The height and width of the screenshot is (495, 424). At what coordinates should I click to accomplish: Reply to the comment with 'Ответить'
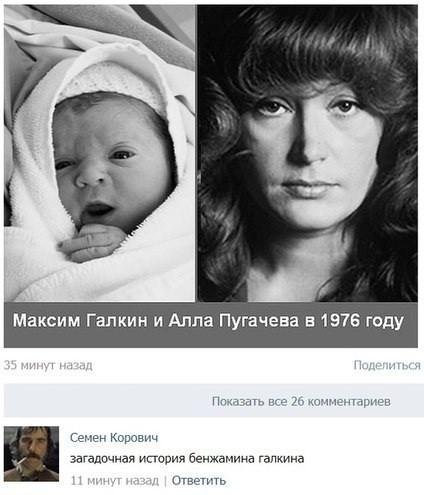199,481
